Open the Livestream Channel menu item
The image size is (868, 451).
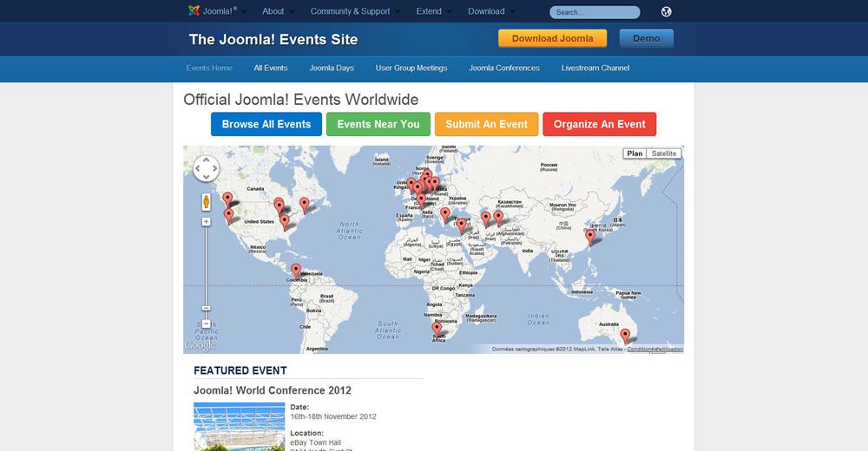(595, 68)
